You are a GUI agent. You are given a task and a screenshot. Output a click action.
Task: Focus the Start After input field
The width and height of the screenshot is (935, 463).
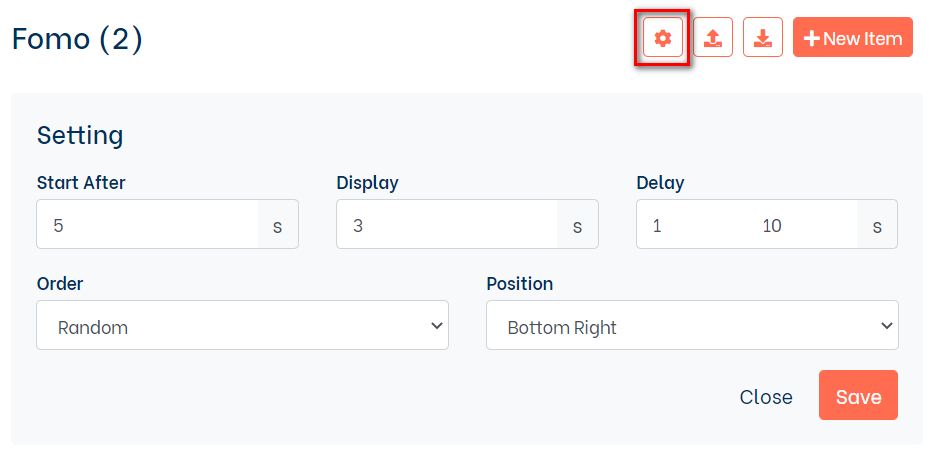click(x=148, y=225)
